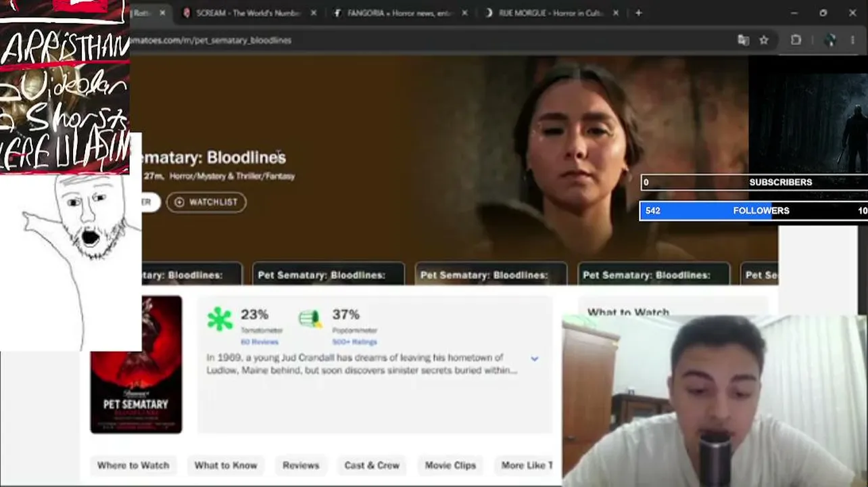Open the 500+ Ratings link

pos(354,342)
